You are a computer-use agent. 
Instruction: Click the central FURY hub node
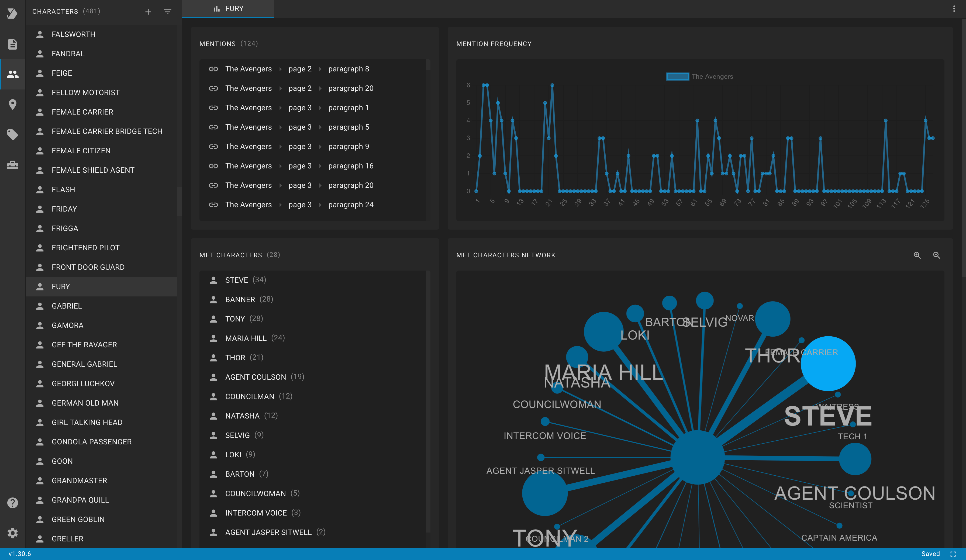click(698, 457)
